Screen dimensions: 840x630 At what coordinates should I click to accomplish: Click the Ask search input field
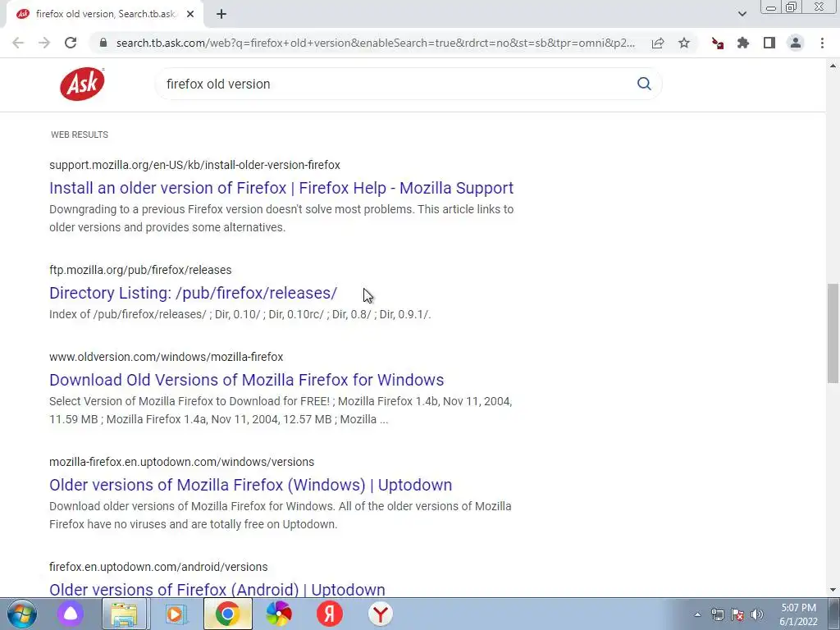[396, 84]
